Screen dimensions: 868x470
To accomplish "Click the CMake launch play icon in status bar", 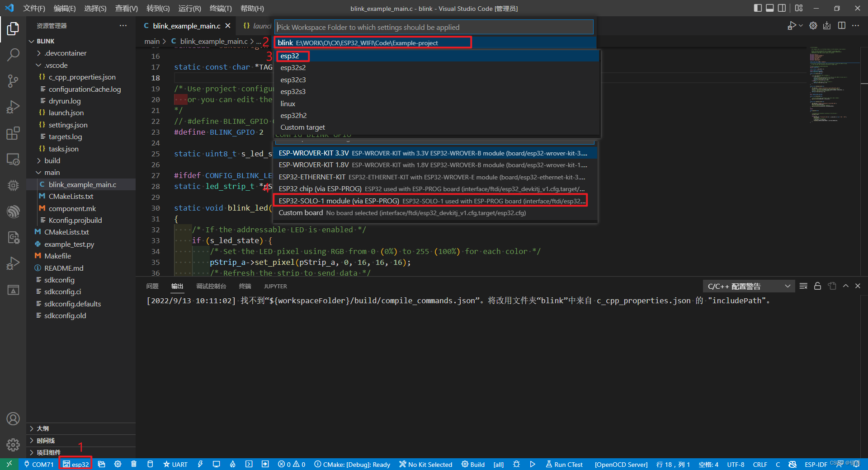I will 533,464.
